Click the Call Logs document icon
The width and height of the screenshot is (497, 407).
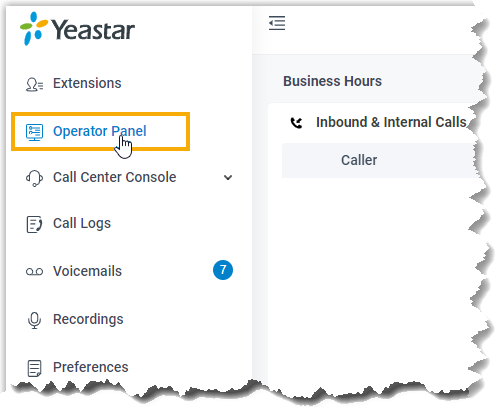pyautogui.click(x=34, y=224)
